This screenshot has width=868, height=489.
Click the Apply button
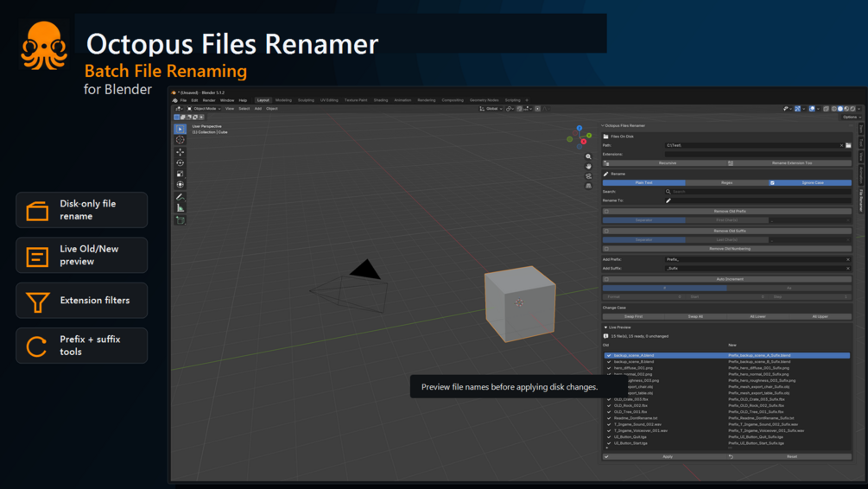(x=664, y=457)
